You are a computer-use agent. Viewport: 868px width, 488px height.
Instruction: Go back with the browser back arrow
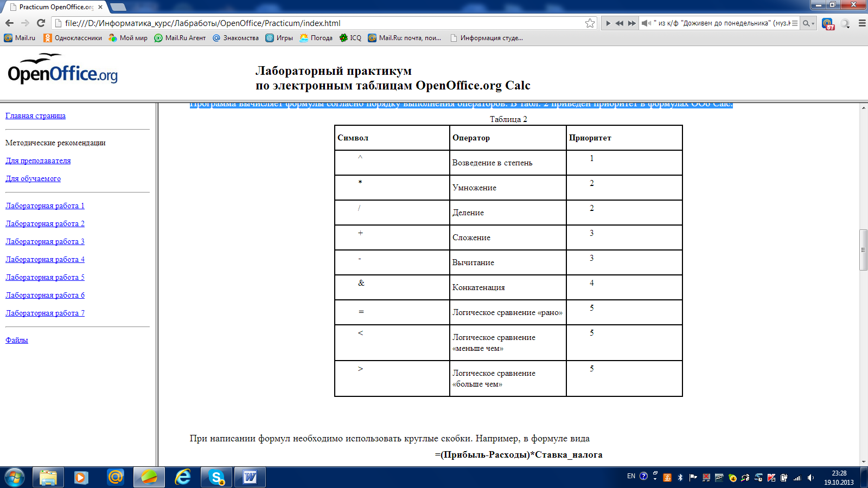[9, 23]
